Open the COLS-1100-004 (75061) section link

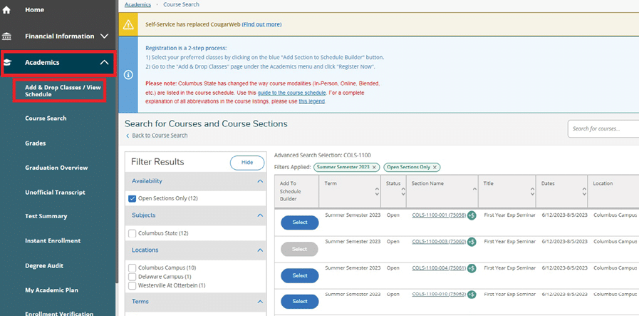tap(438, 268)
